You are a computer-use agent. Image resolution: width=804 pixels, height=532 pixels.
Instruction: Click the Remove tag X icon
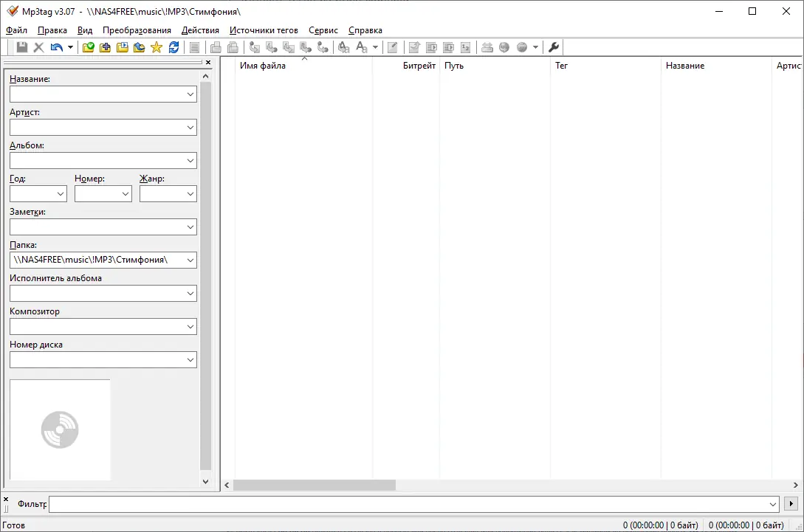coord(38,47)
